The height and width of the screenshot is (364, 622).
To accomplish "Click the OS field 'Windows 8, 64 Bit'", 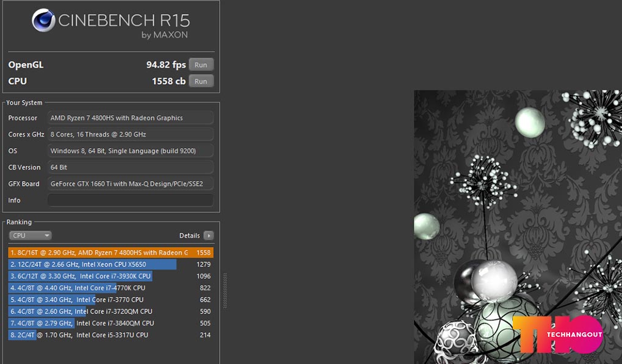I will coord(130,151).
